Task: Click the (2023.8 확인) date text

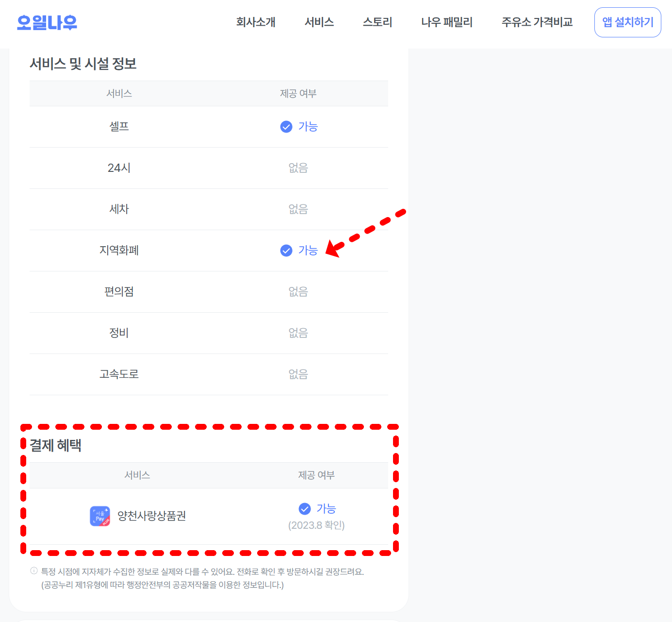Action: pyautogui.click(x=316, y=525)
